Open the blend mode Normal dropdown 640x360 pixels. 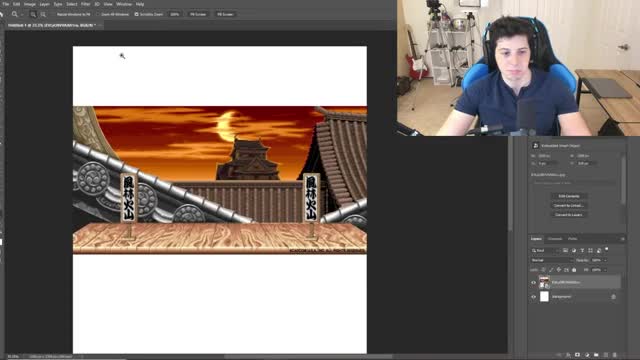(552, 260)
